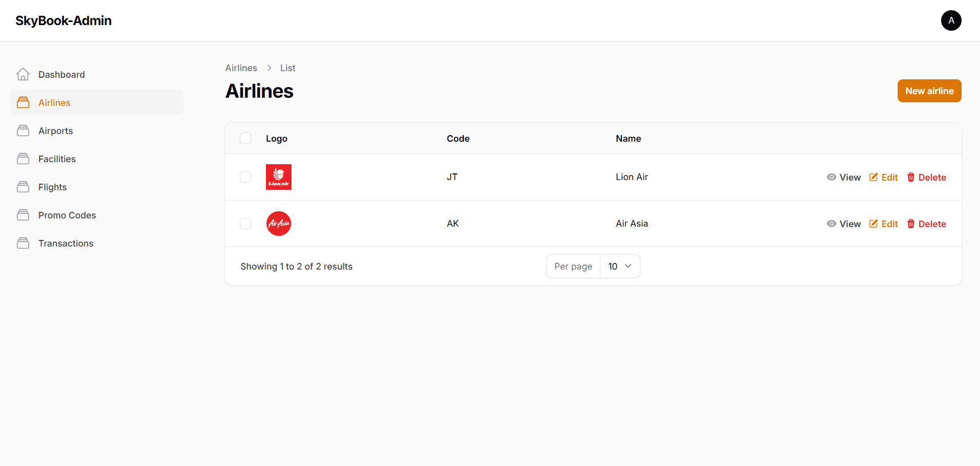Click the eye View icon for Lion Air
Screen dimensions: 980x466
[832, 177]
